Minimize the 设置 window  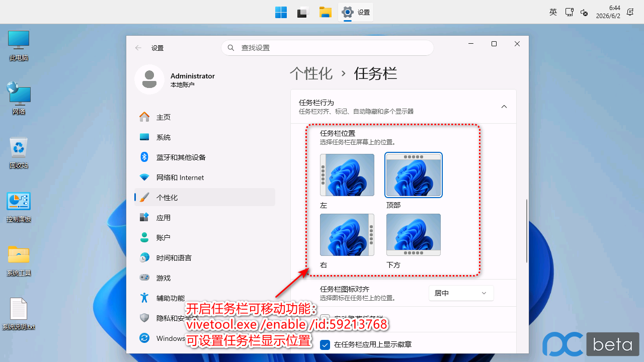point(471,44)
